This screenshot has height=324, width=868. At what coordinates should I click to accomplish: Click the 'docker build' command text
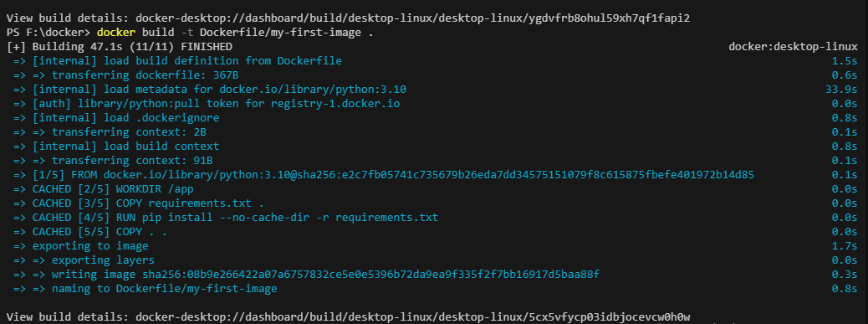(x=132, y=32)
